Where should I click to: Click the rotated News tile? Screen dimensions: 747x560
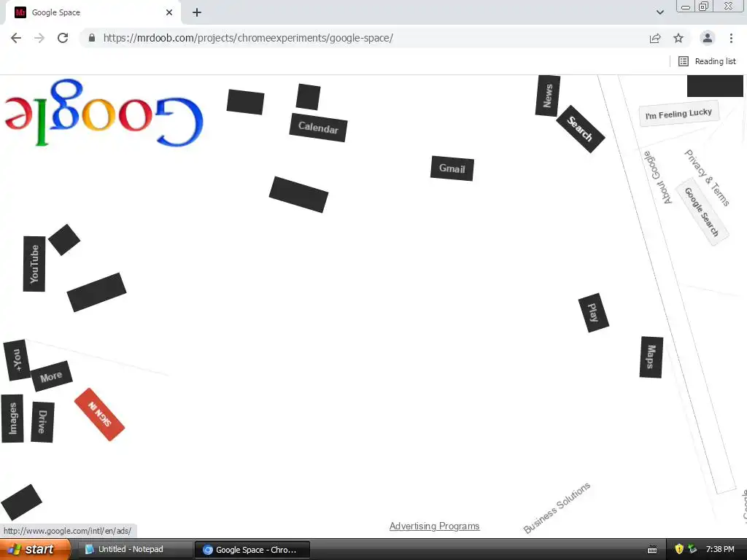[x=548, y=96]
